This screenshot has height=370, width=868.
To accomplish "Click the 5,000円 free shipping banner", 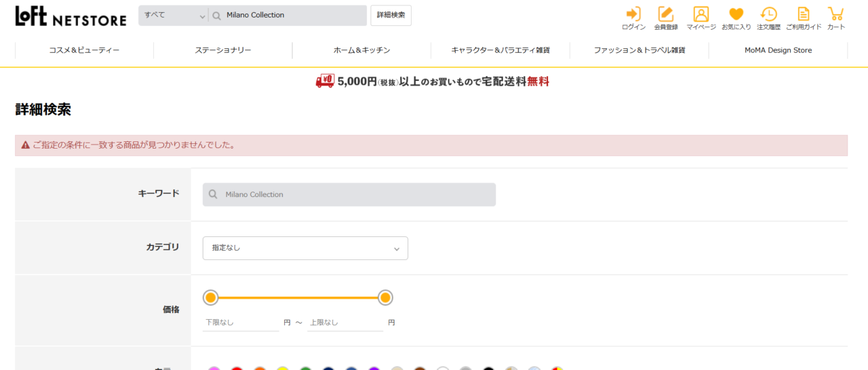I will pos(433,81).
